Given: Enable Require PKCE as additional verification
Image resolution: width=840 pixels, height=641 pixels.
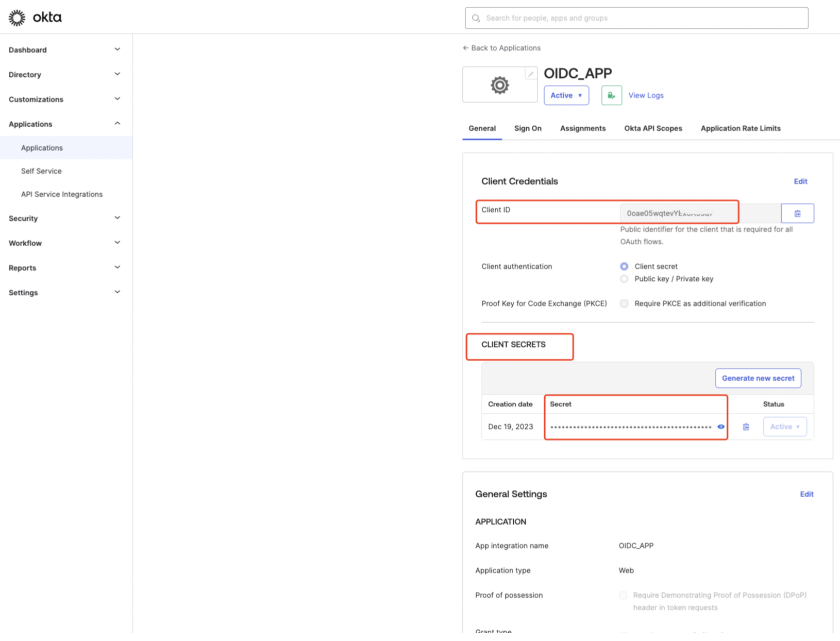Looking at the screenshot, I should pos(624,303).
